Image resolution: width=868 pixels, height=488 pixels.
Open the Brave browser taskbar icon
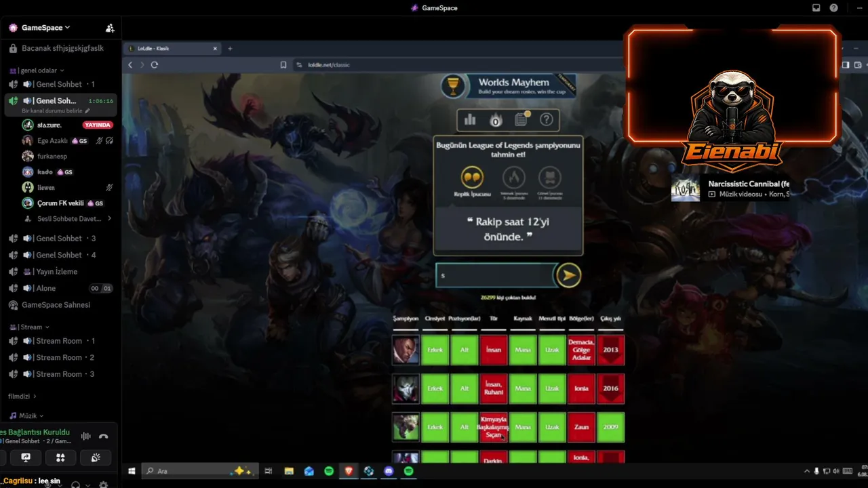click(x=349, y=471)
